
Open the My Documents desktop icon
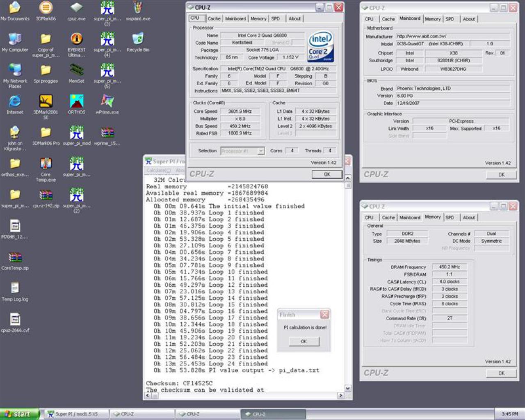(x=15, y=11)
